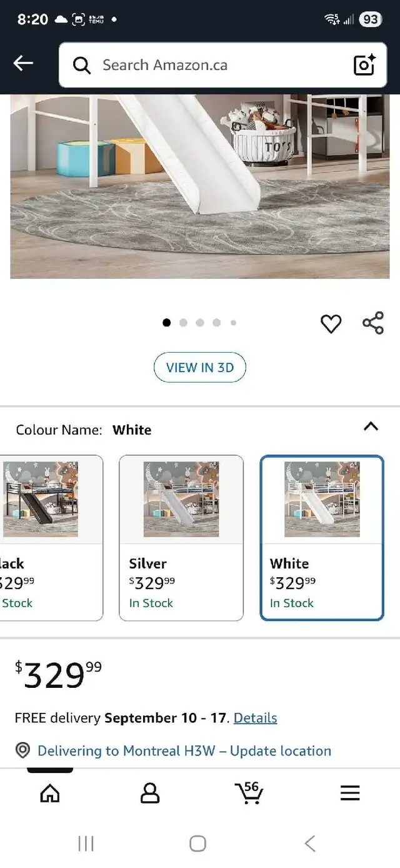
Task: Select the White colour option
Action: (x=322, y=538)
